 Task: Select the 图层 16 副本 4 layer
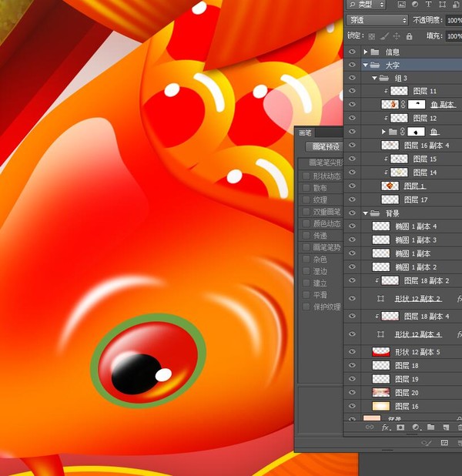412,146
